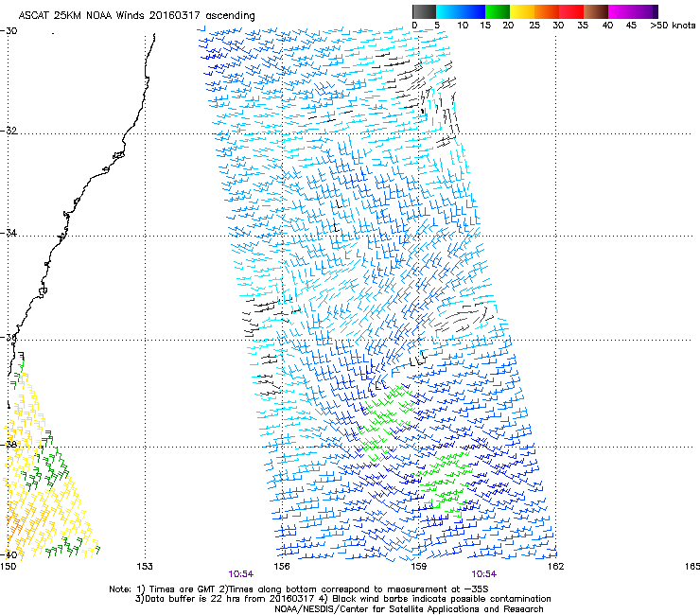Click the '0' label under the color bar
The image size is (700, 615).
(x=414, y=26)
